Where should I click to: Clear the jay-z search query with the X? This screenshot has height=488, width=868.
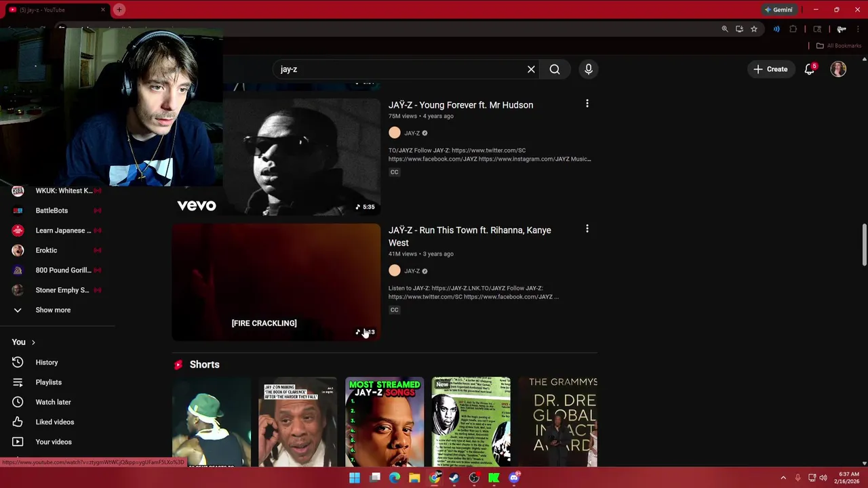click(531, 69)
